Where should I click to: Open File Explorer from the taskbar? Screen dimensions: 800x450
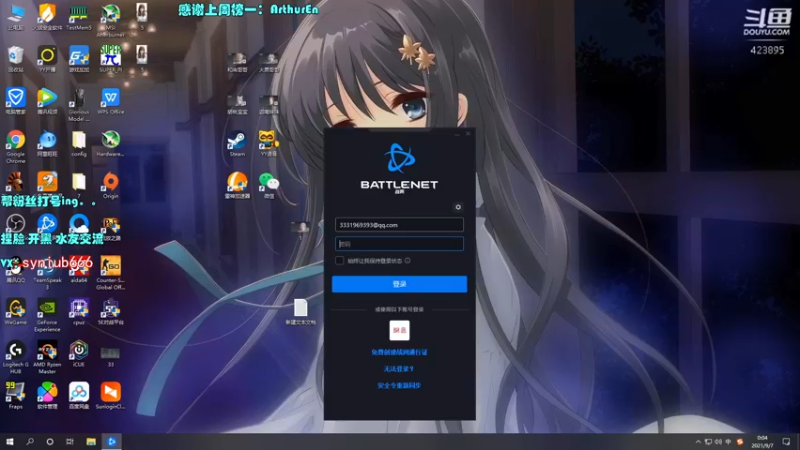pos(91,441)
